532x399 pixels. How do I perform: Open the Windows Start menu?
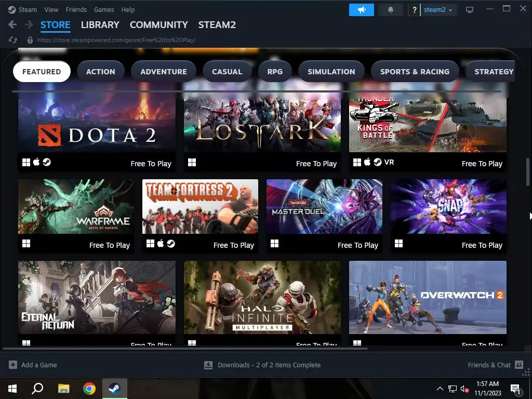12,389
